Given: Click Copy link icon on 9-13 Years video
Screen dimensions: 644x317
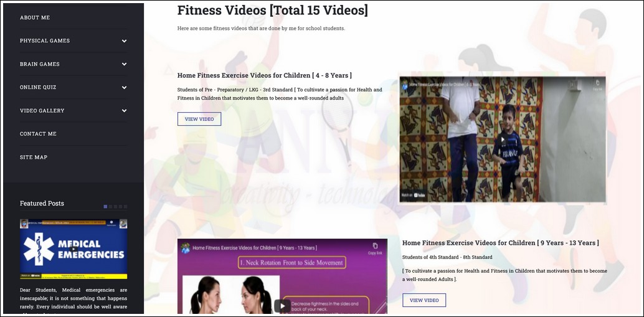Looking at the screenshot, I should [x=374, y=247].
